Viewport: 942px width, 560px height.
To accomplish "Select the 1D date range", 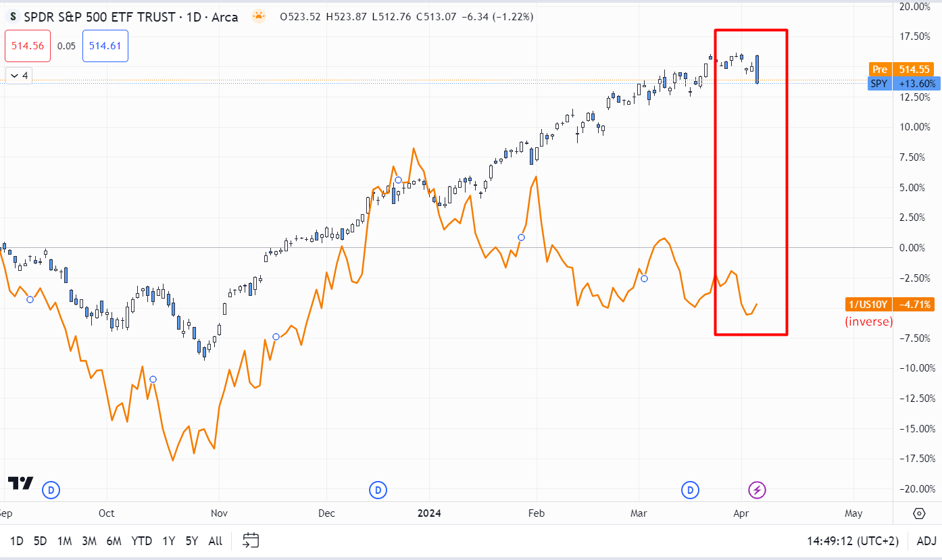I will click(17, 541).
